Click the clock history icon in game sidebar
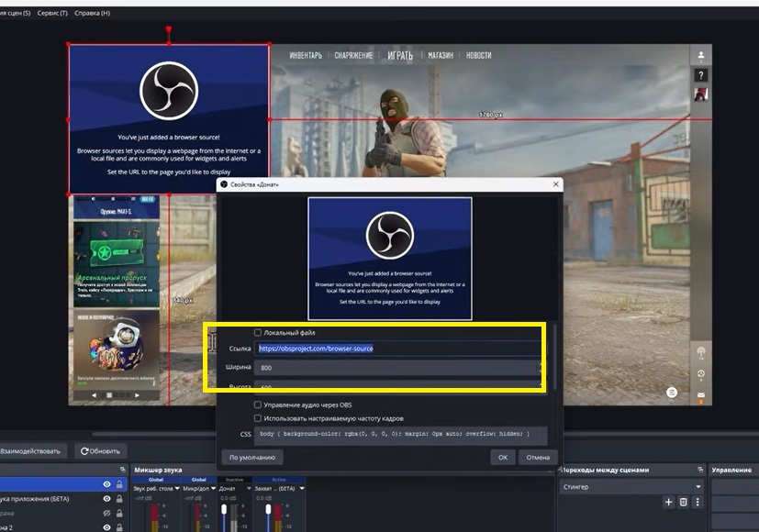 (x=701, y=374)
